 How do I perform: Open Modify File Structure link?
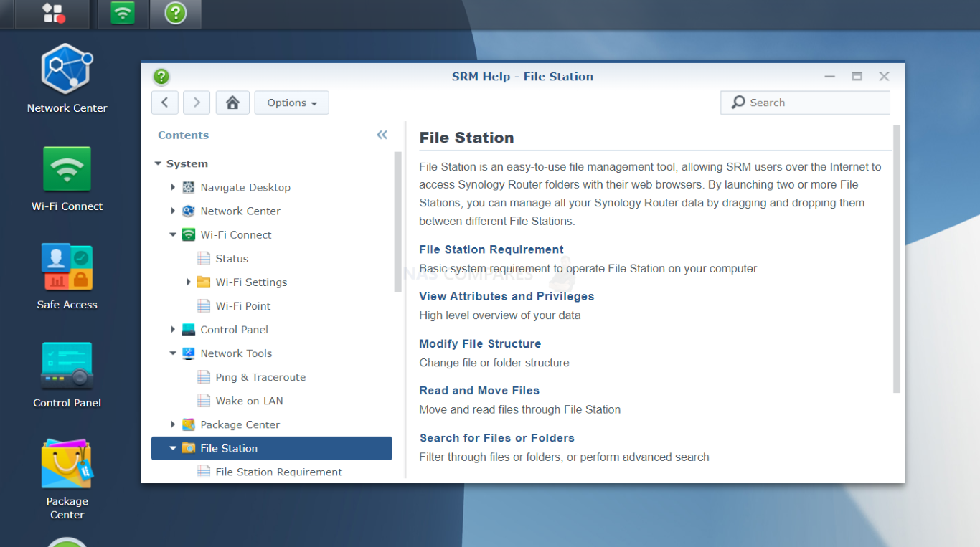point(480,343)
